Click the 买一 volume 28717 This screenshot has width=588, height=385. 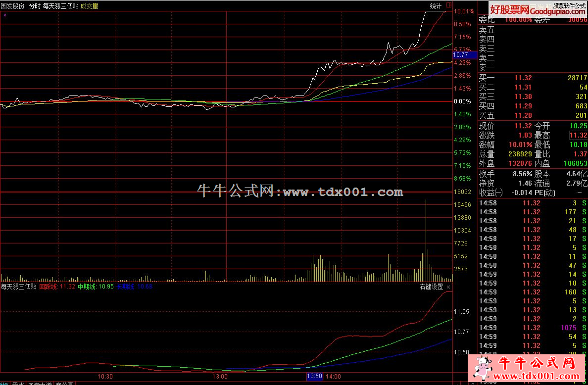click(578, 78)
